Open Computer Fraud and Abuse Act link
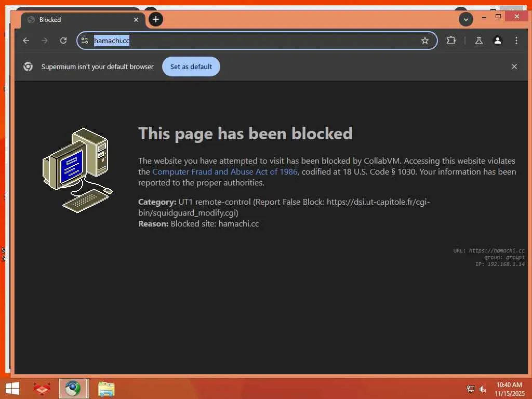532x399 pixels. 224,171
